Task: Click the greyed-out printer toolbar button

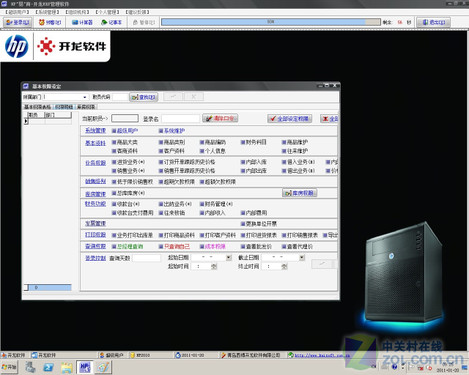Action: (144, 22)
